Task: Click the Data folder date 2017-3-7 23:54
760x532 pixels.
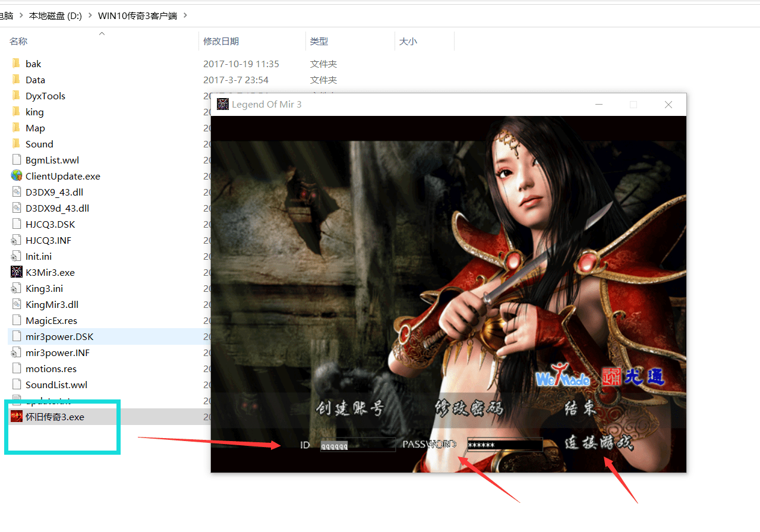Action: tap(236, 80)
